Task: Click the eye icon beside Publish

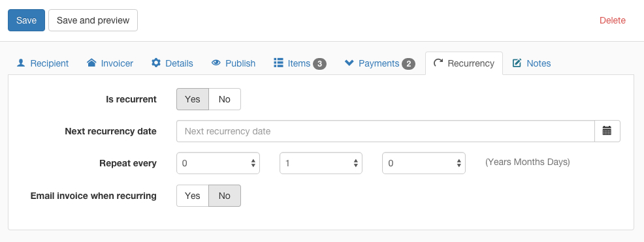Action: pos(216,63)
